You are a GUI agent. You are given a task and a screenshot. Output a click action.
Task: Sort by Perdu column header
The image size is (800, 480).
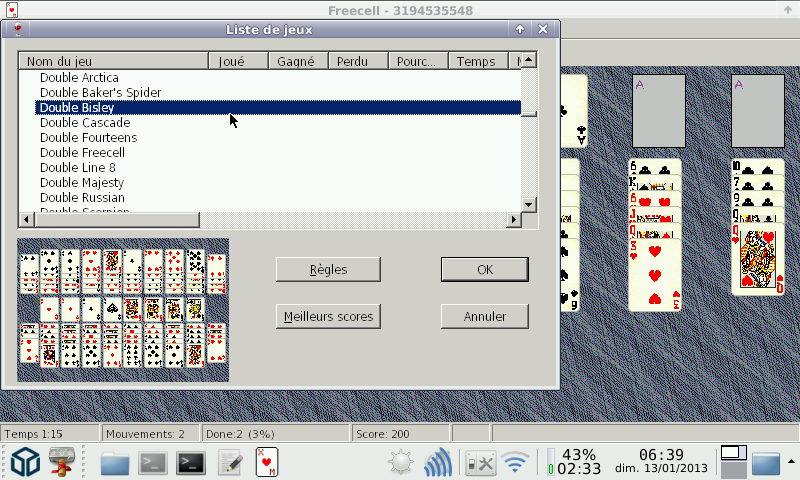358,61
